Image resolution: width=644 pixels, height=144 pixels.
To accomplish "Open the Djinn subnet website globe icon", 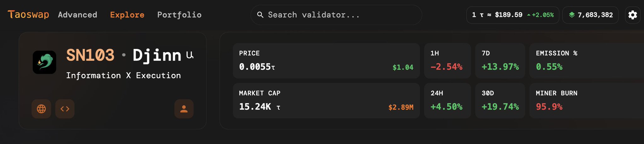I will (x=41, y=109).
